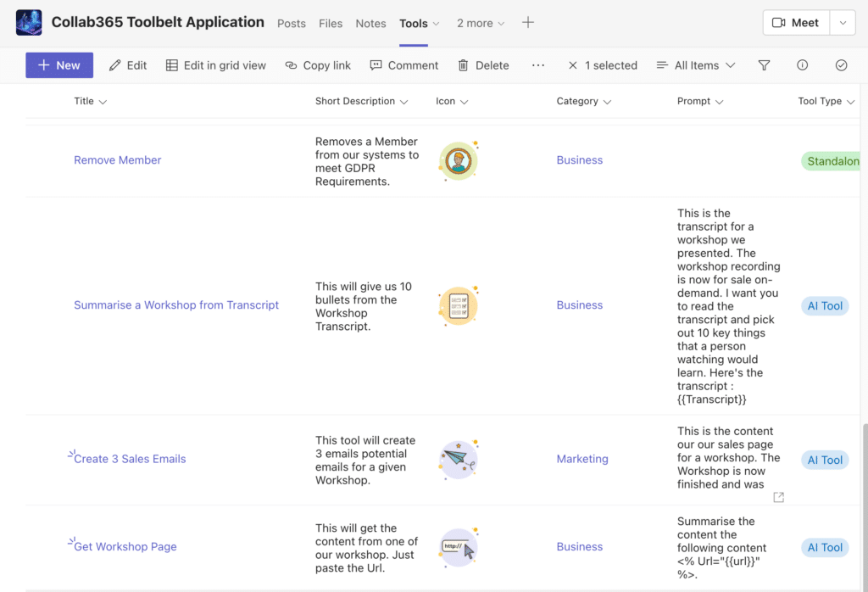868x592 pixels.
Task: Open the Tools tab menu
Action: click(419, 23)
